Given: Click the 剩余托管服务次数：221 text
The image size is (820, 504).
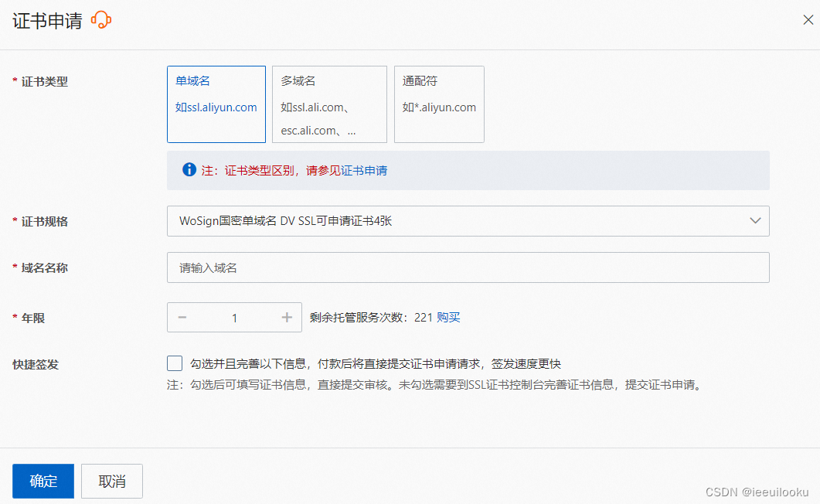Looking at the screenshot, I should tap(371, 318).
